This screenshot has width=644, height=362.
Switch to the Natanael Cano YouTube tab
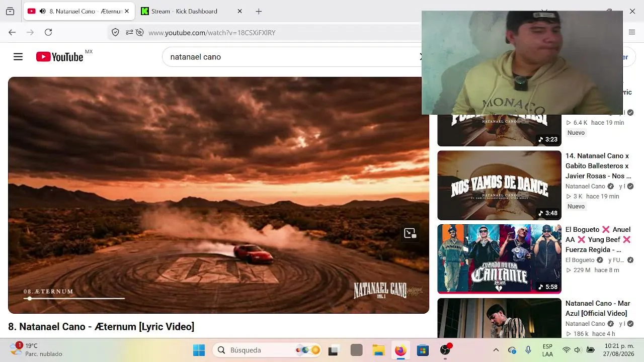point(79,11)
